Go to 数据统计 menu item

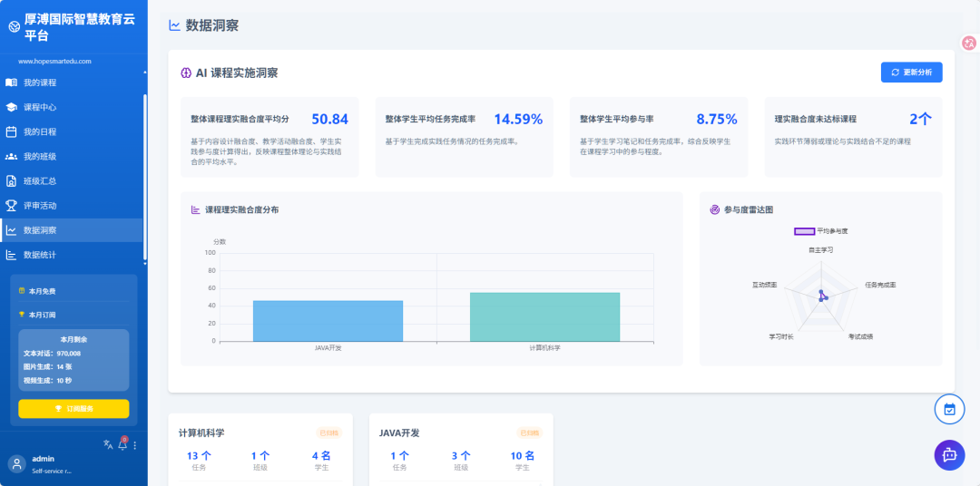pos(72,255)
